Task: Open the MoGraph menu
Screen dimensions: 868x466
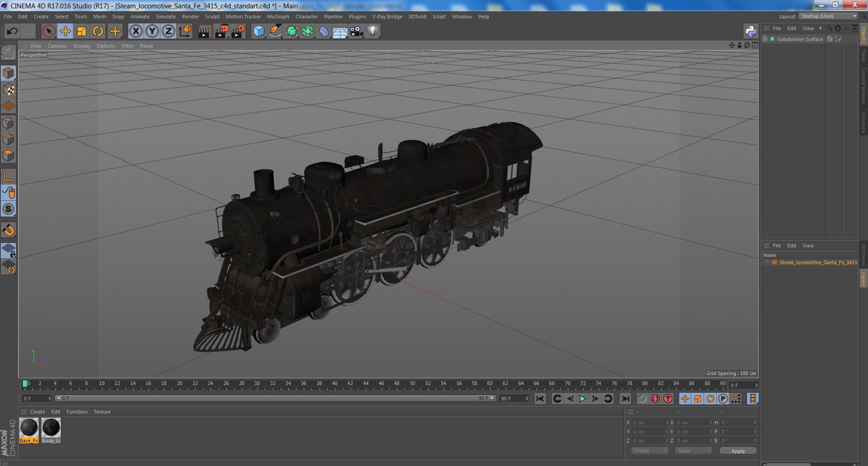Action: pyautogui.click(x=278, y=16)
